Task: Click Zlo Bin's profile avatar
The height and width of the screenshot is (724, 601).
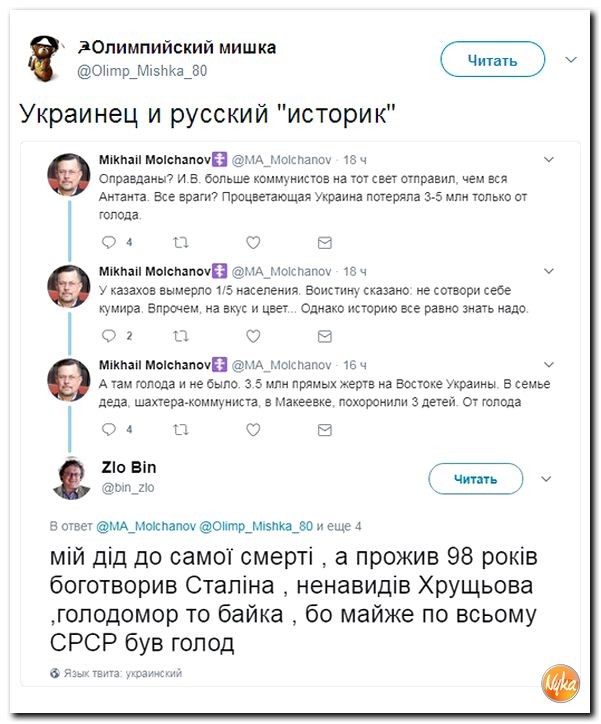Action: tap(71, 479)
